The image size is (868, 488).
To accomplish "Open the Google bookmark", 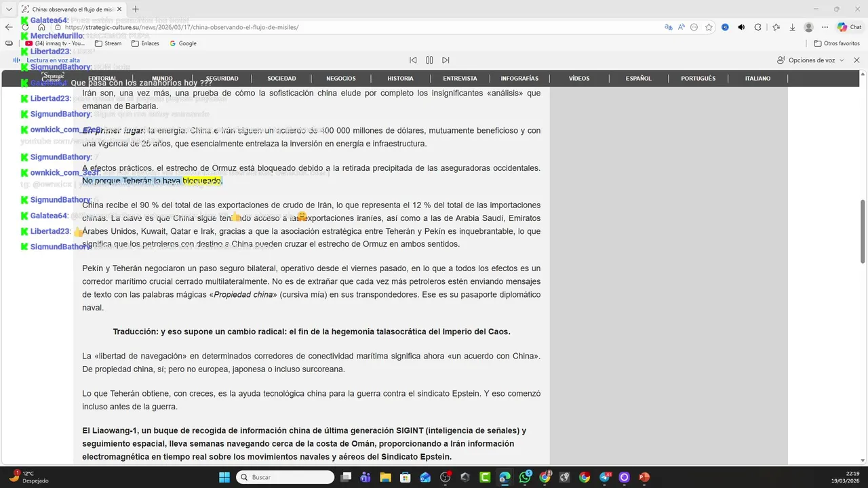I will click(183, 43).
